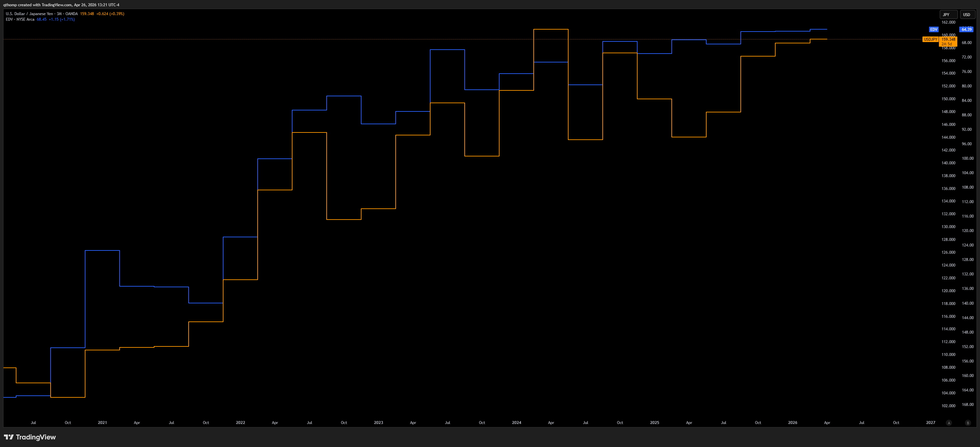Open the JPY currency selector
980x447 pixels.
coord(948,14)
